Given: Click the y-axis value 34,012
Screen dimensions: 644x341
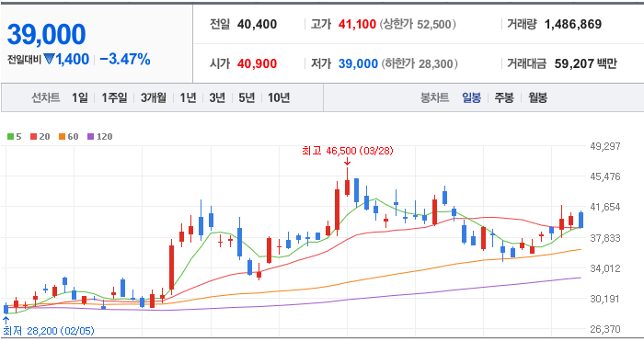Looking at the screenshot, I should [x=605, y=268].
